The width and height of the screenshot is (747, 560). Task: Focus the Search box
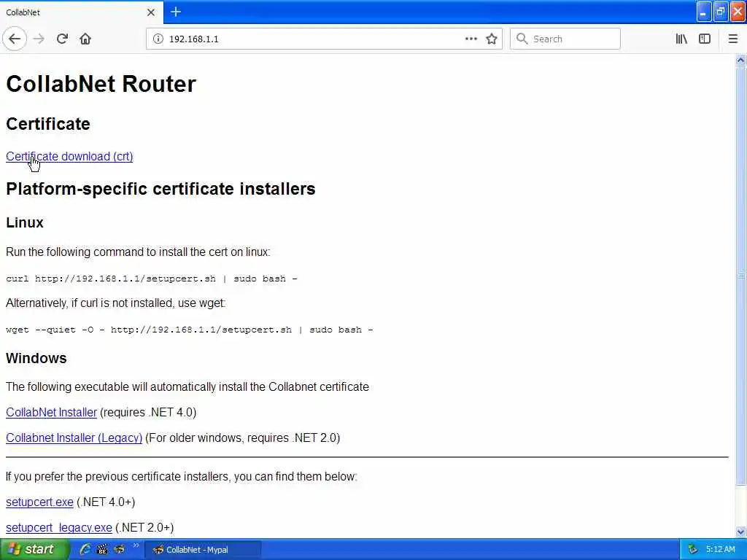click(565, 39)
